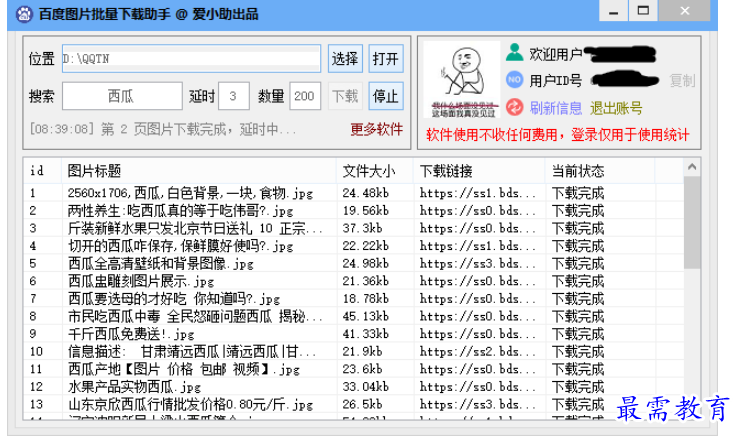Viewport: 738px width, 440px height.
Task: Click the red 软件使用不收任何费用 notice
Action: (558, 135)
